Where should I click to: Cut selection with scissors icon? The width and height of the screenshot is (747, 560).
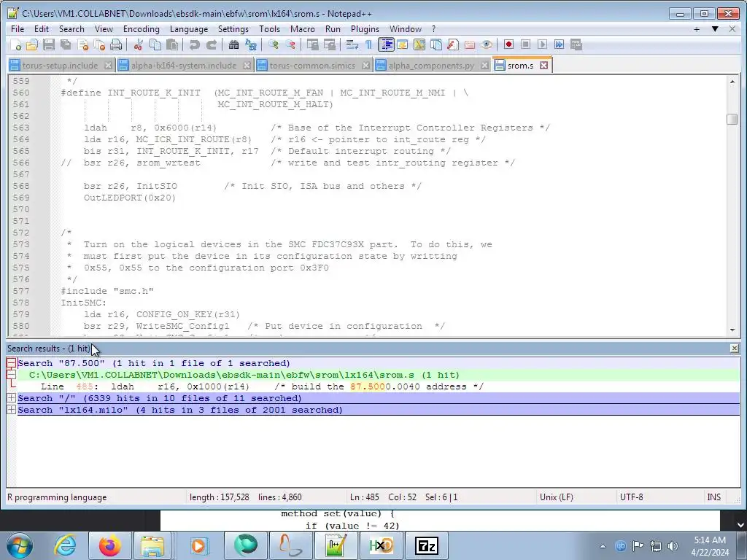(x=138, y=44)
